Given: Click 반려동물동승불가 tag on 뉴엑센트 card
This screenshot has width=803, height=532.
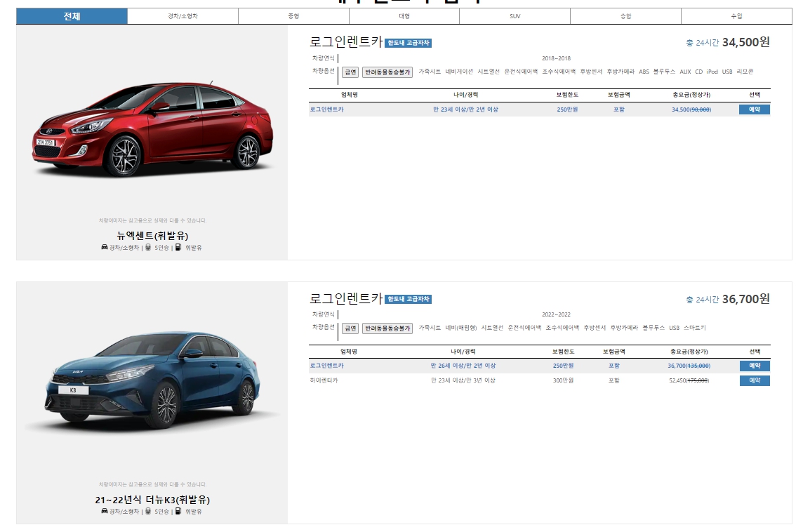Looking at the screenshot, I should tap(387, 72).
